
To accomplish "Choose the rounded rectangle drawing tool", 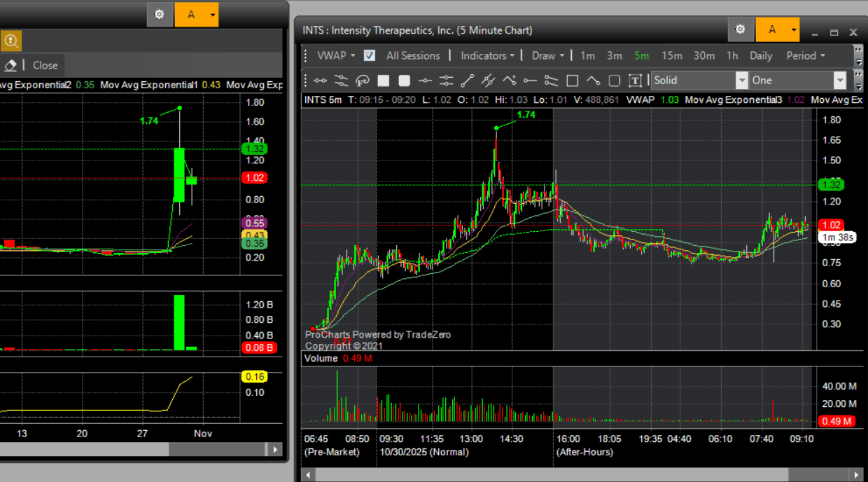I will 614,81.
